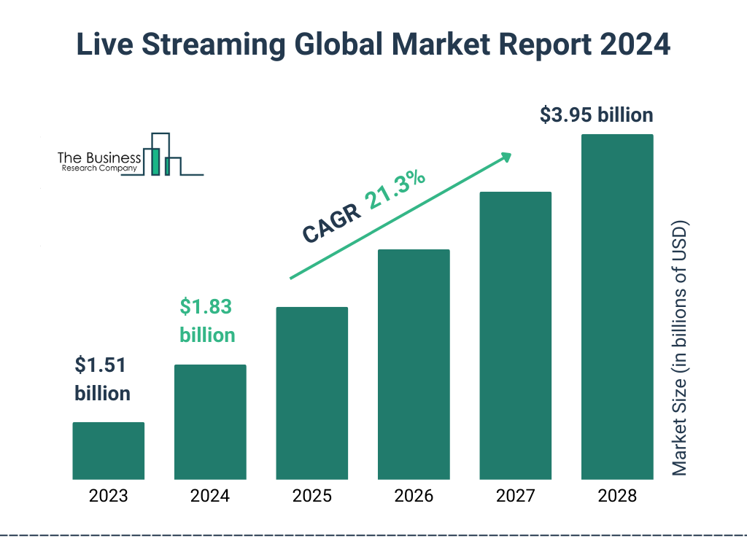
Task: Click the Market Size axis label
Action: [x=679, y=348]
